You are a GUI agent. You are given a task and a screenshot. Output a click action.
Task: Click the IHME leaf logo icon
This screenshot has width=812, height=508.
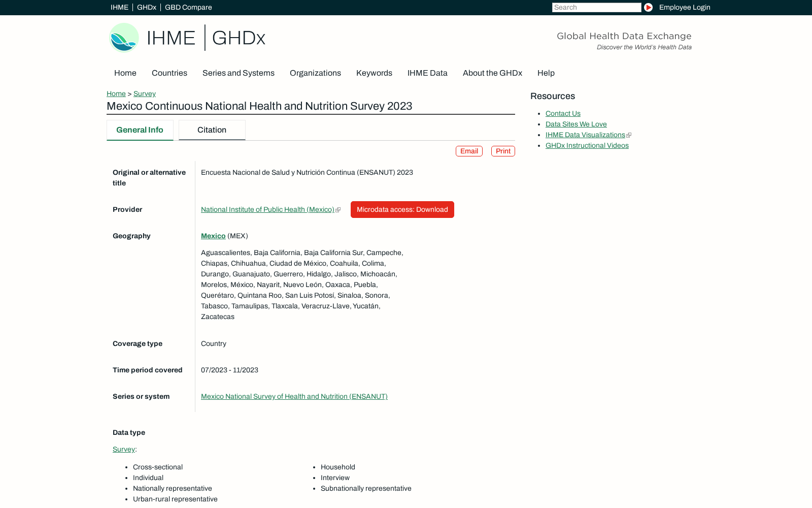pos(124,38)
